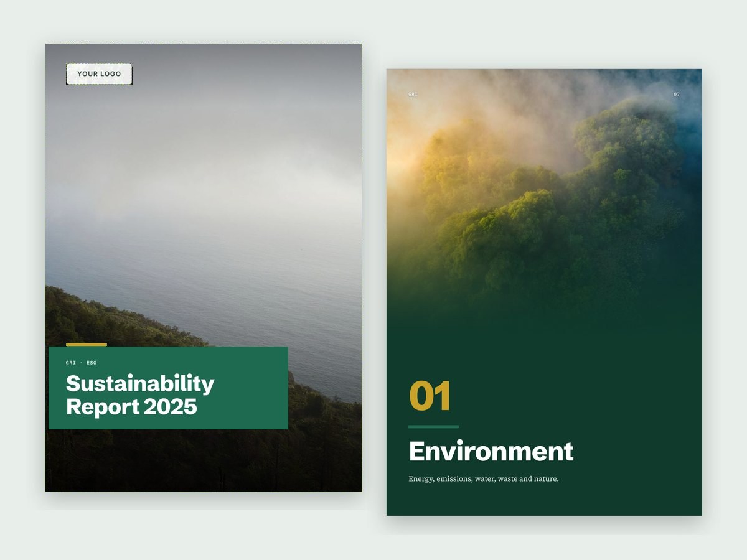Click the YOUR LOGO placeholder box

tap(99, 74)
